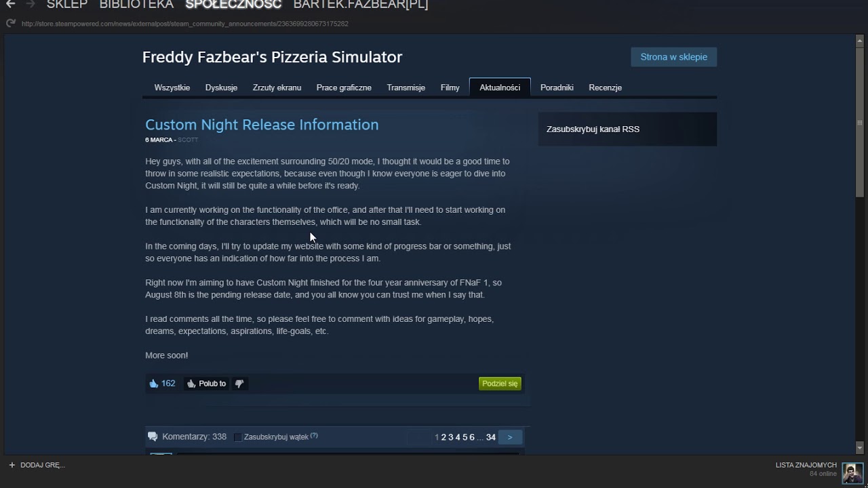Click the thumbs-down rate icon
Image resolution: width=868 pixels, height=488 pixels.
point(239,384)
